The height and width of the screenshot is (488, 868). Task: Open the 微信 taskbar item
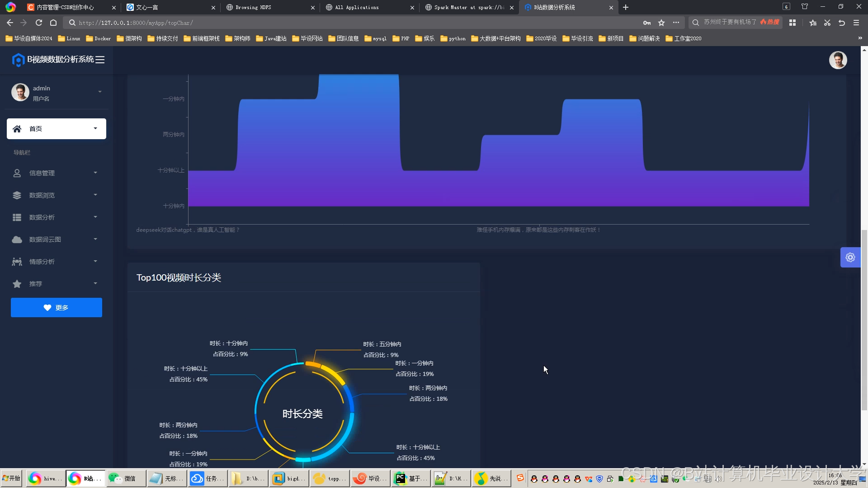(x=126, y=479)
